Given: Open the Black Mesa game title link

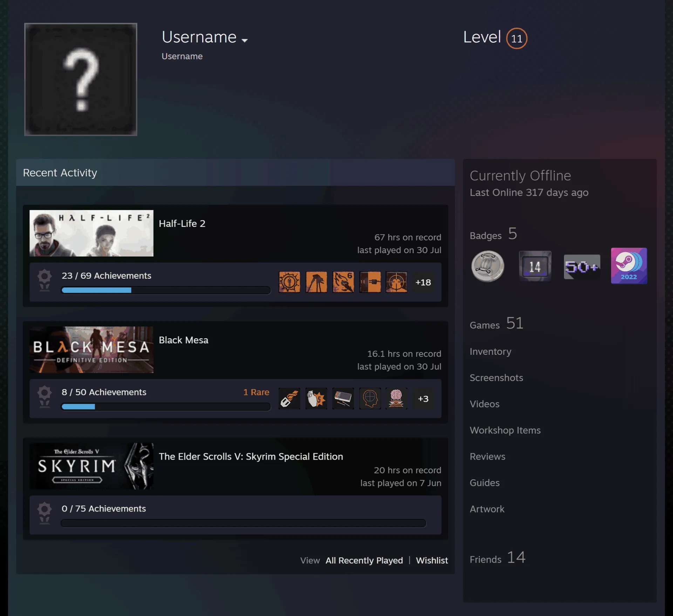Looking at the screenshot, I should coord(183,340).
